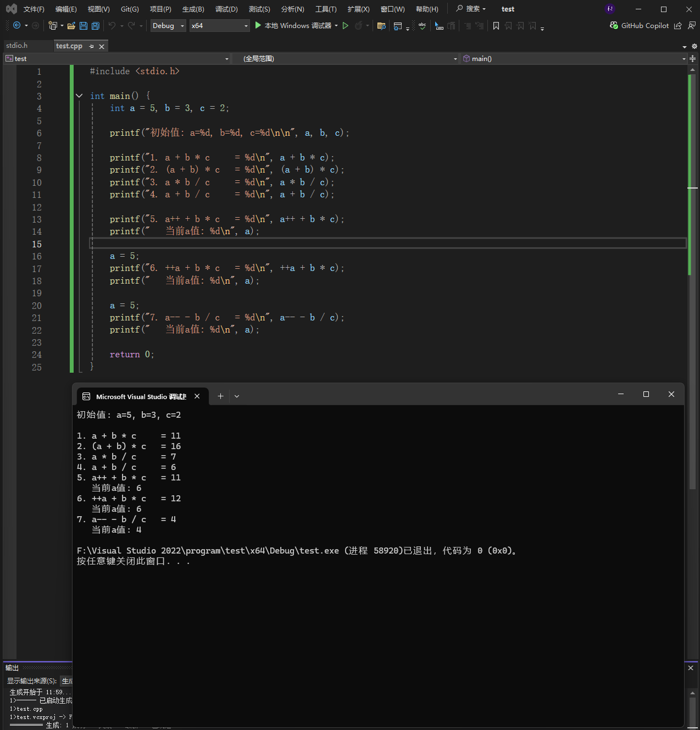Open the 视图(V) menu
This screenshot has height=730, width=700.
pos(99,9)
